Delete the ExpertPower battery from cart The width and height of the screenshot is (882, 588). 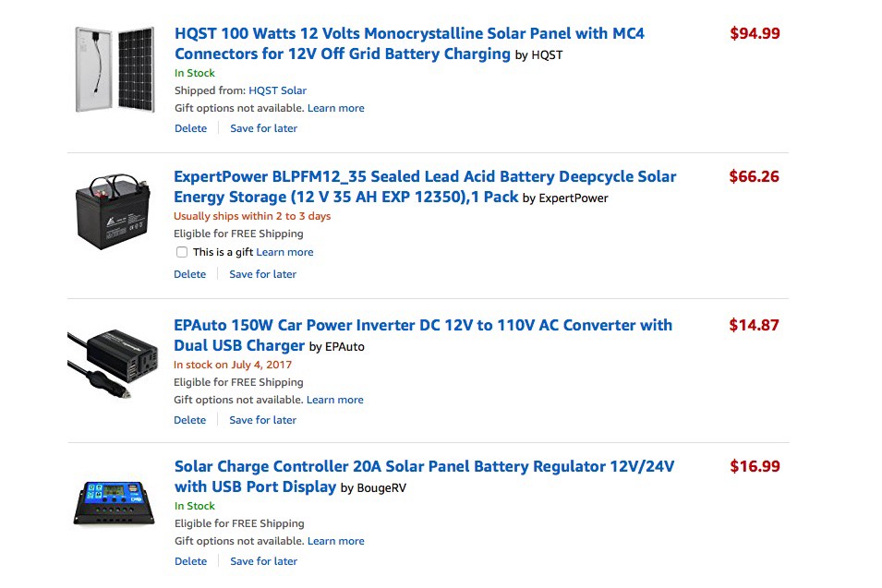[189, 274]
